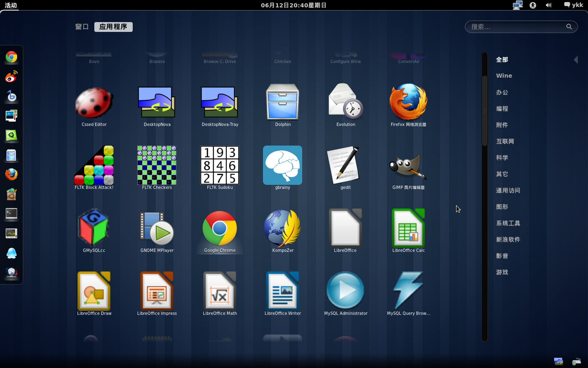Select the 办公 (Office) category
Image resolution: width=588 pixels, height=368 pixels.
coord(502,92)
